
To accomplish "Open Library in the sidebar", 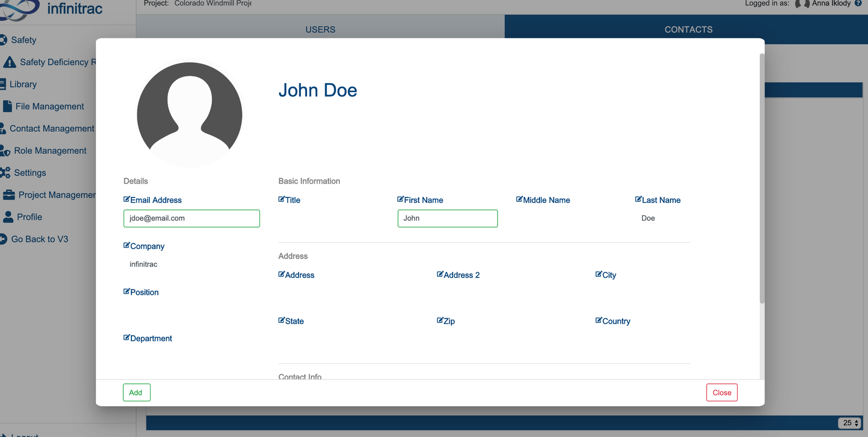I will tap(23, 84).
